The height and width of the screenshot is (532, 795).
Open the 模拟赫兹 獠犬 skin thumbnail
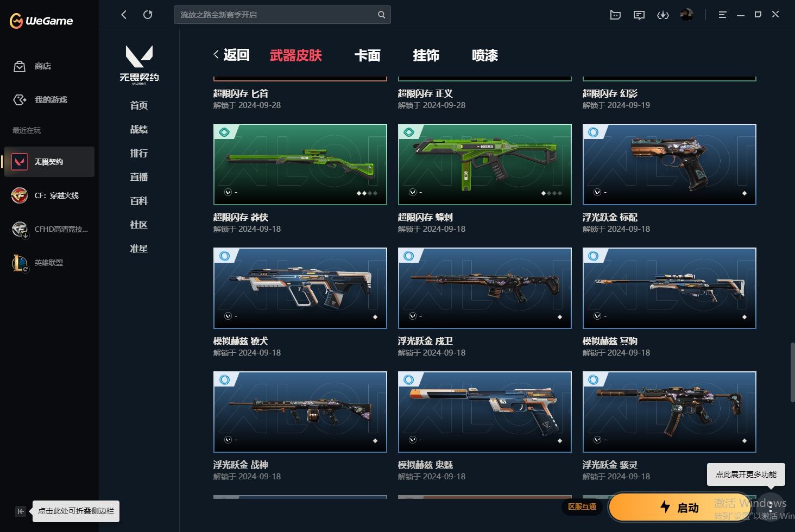(x=300, y=288)
